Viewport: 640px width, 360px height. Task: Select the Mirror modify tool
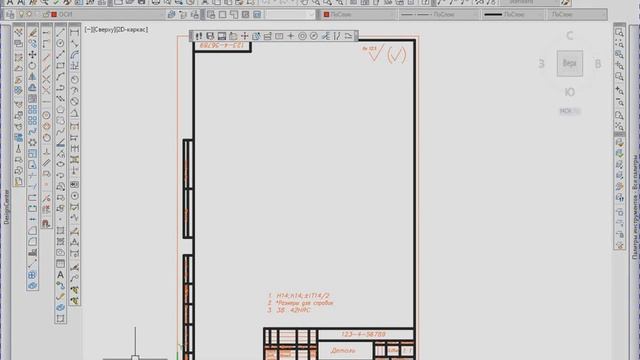point(33,76)
